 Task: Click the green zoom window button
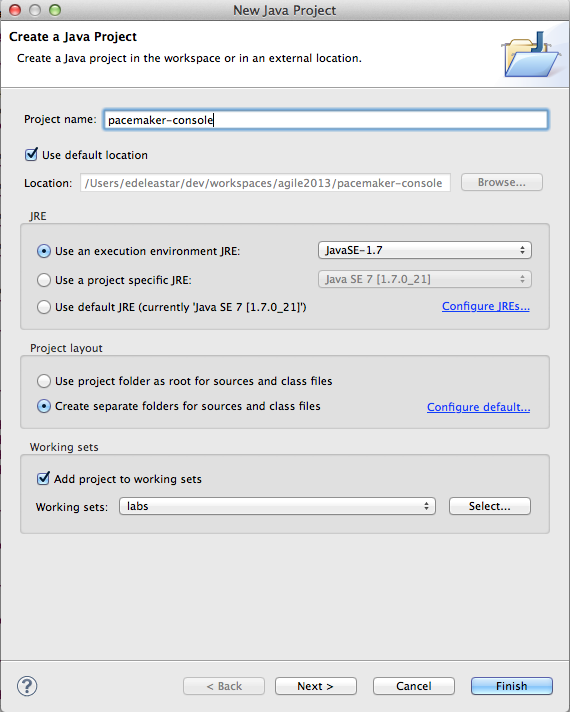[x=55, y=10]
